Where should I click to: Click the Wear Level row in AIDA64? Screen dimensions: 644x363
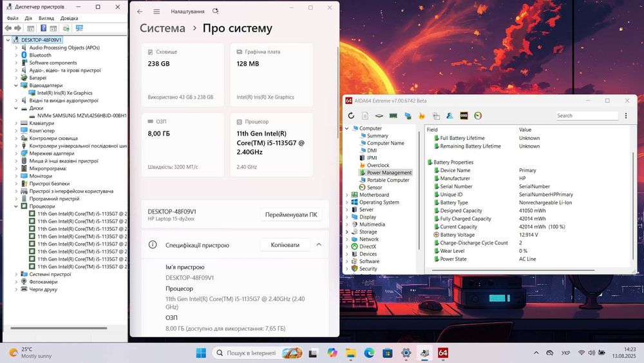(528, 251)
